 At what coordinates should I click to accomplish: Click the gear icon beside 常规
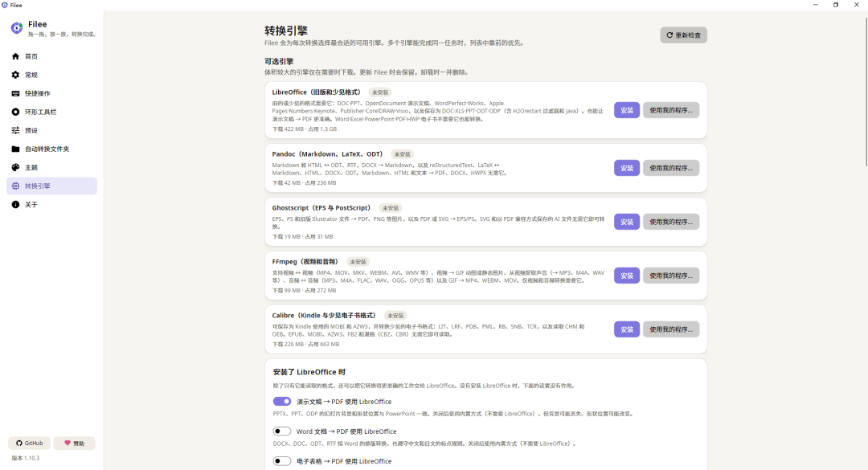pos(15,75)
